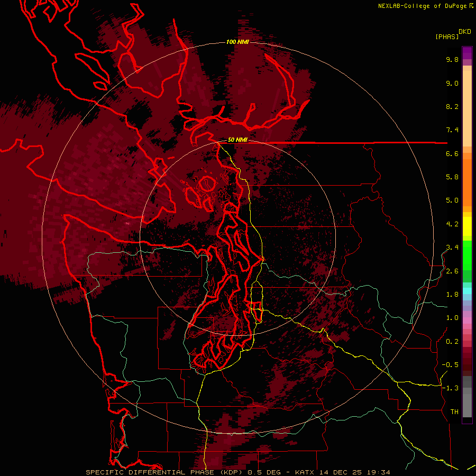This screenshot has height=476, width=476.
Task: Click the 100 NMI range ring label
Action: point(237,42)
